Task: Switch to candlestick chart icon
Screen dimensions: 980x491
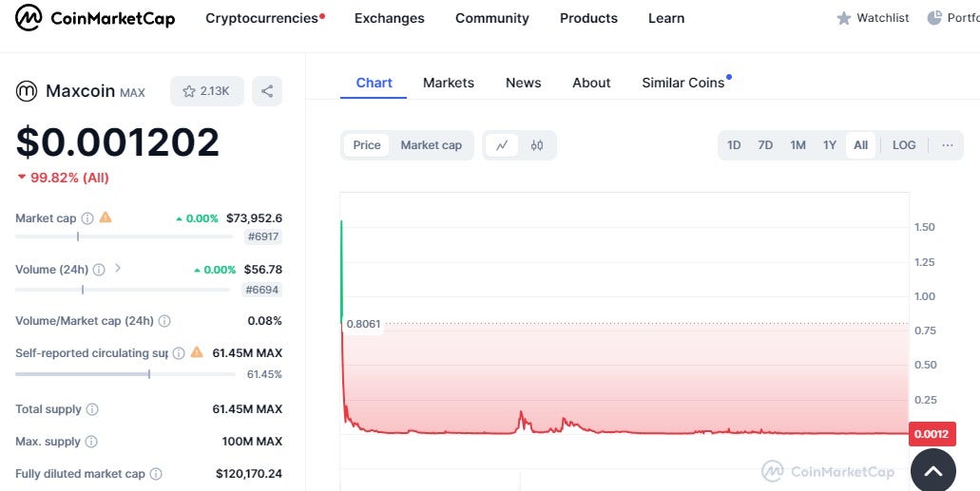Action: coord(537,145)
